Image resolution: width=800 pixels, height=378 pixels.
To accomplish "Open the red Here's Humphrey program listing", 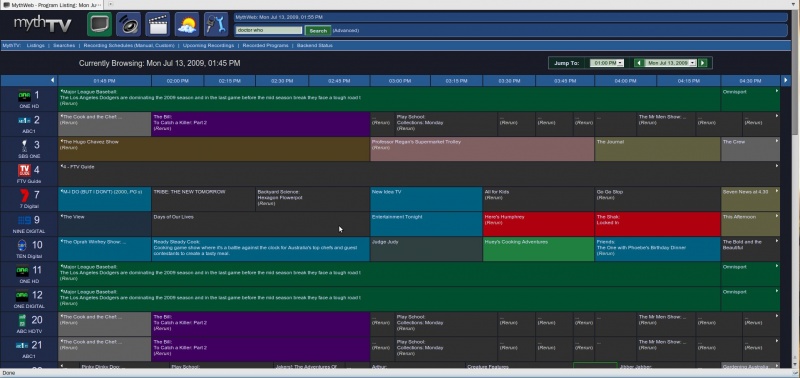I will coord(538,224).
